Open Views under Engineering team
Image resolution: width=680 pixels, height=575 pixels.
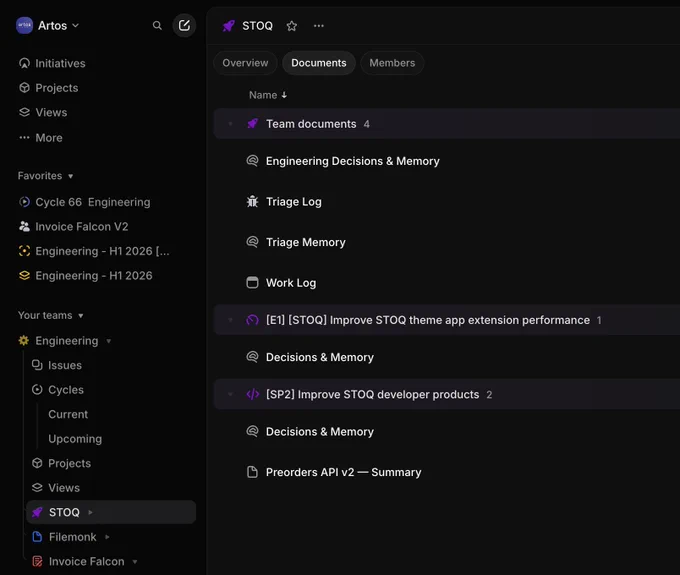tap(64, 488)
